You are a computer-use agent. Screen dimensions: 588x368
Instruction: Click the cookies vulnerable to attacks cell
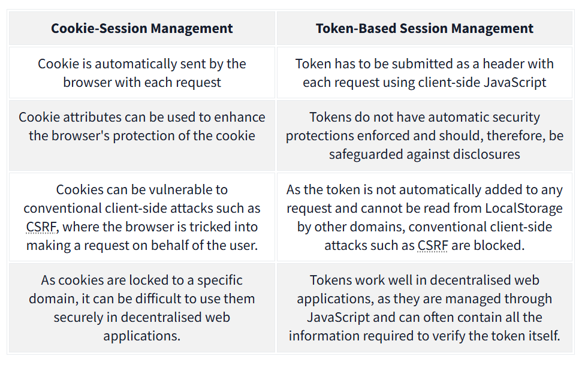coord(141,217)
